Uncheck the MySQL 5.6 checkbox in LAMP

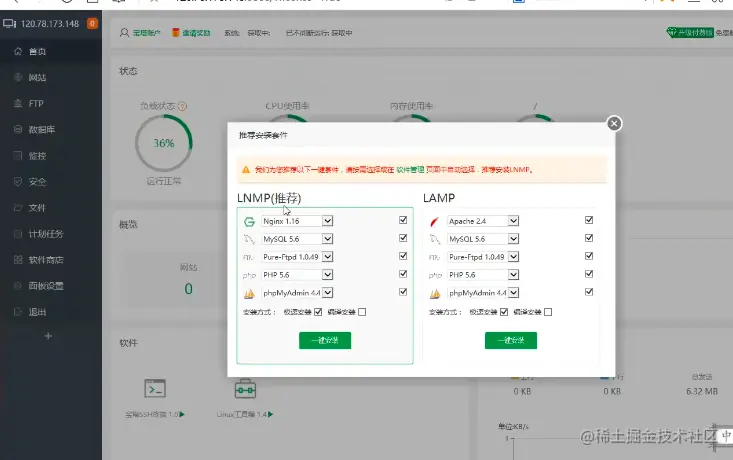tap(589, 238)
